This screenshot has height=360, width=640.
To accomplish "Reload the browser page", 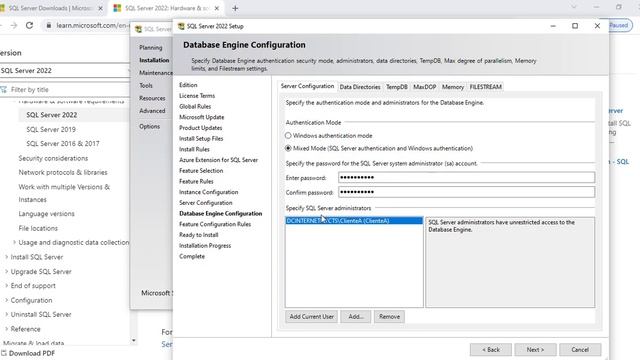I will [x=29, y=25].
